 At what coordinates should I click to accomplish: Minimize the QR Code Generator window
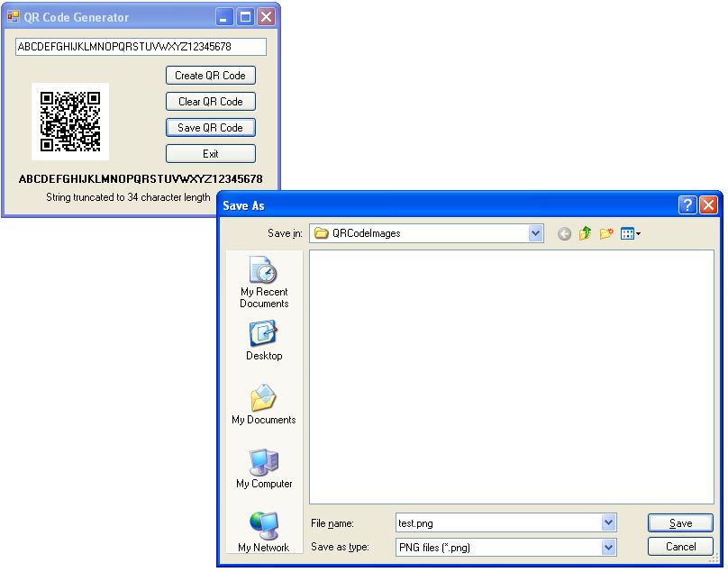tap(224, 17)
